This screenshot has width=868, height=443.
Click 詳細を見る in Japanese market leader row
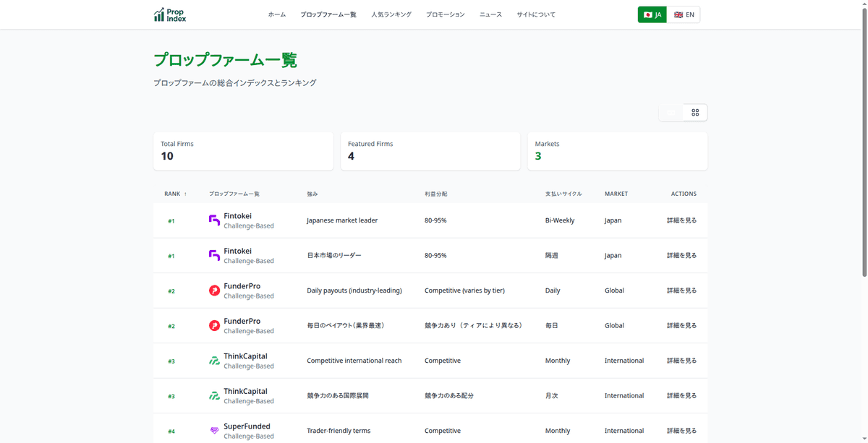point(681,220)
